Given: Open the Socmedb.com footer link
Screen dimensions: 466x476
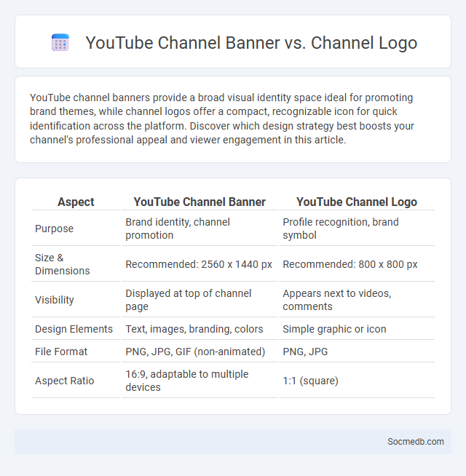Looking at the screenshot, I should 415,441.
